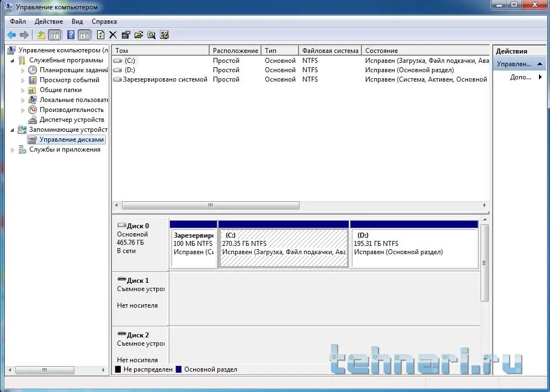Viewport: 550px width, 392px height.
Task: Click the open folder toolbar icon
Action: click(x=138, y=35)
